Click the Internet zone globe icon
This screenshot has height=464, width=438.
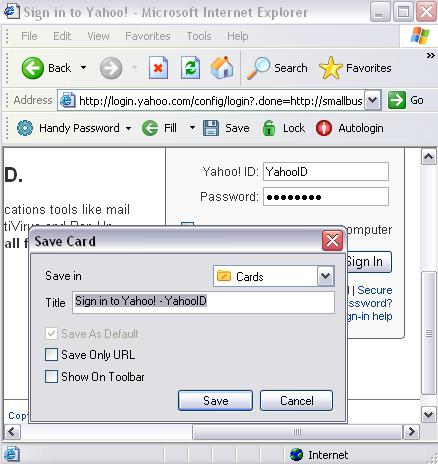[296, 454]
